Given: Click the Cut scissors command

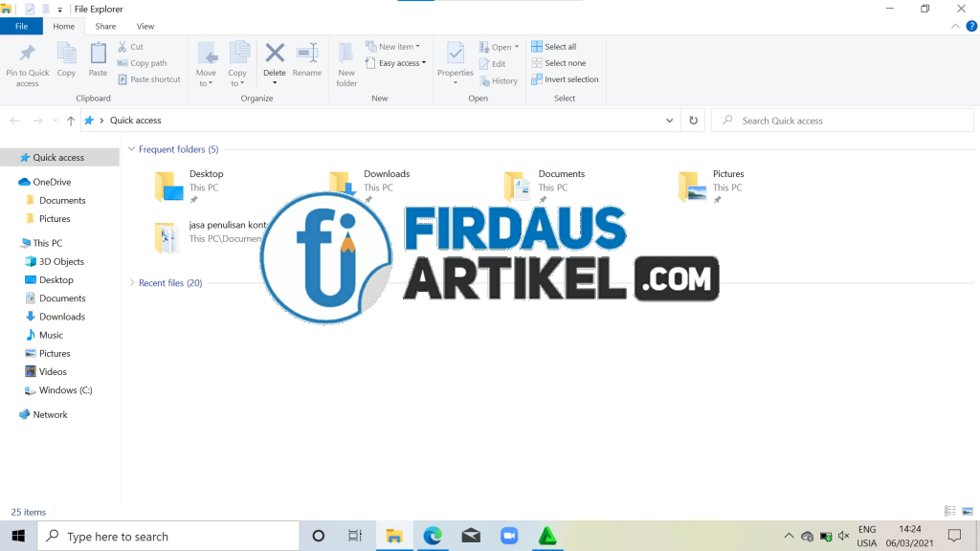Looking at the screenshot, I should pyautogui.click(x=130, y=47).
